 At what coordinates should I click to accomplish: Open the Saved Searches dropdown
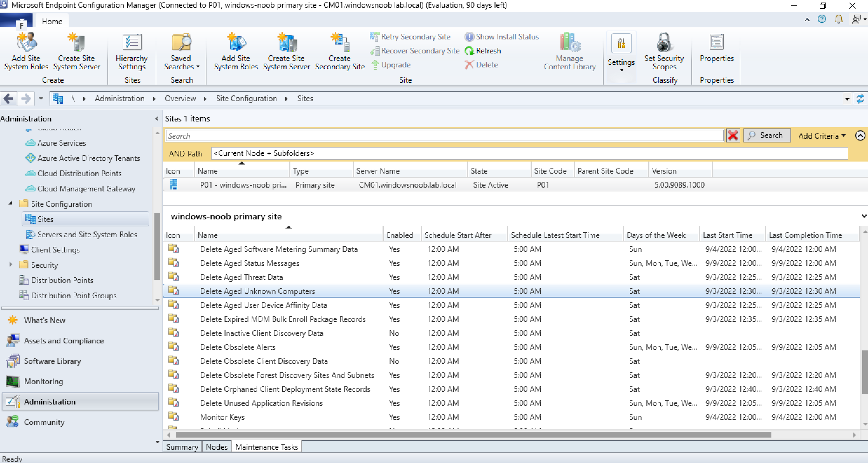pyautogui.click(x=181, y=51)
